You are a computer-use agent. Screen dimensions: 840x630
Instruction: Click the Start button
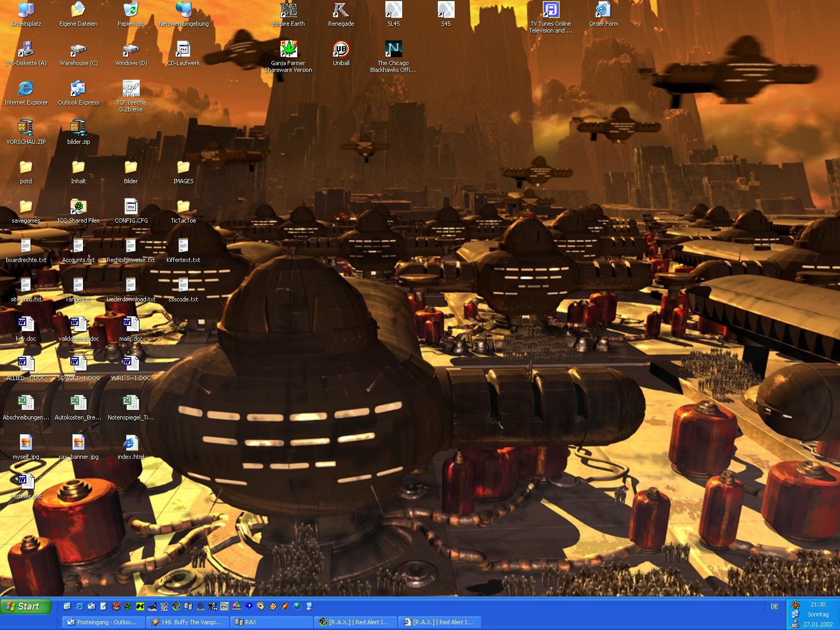click(26, 606)
